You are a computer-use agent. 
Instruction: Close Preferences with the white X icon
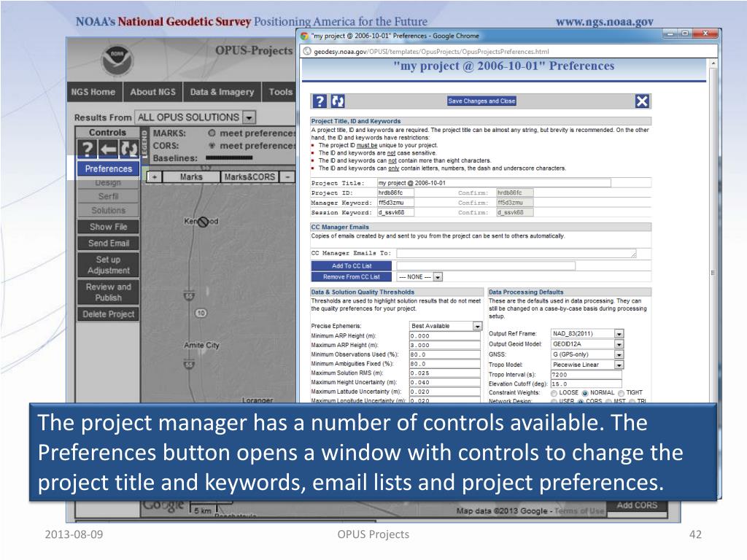642,101
